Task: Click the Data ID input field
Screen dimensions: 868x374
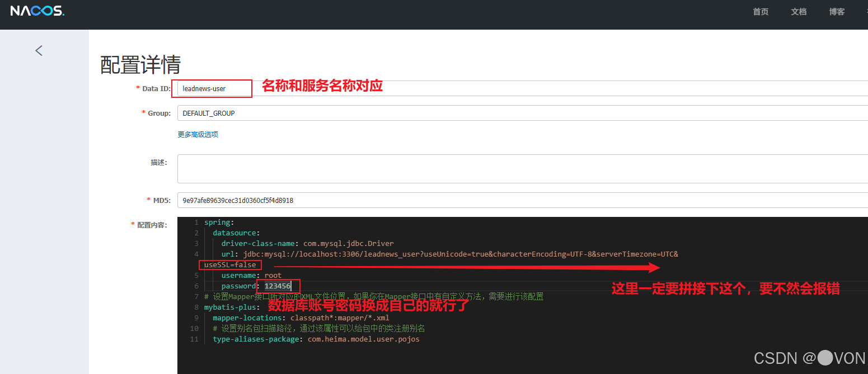Action: coord(523,88)
